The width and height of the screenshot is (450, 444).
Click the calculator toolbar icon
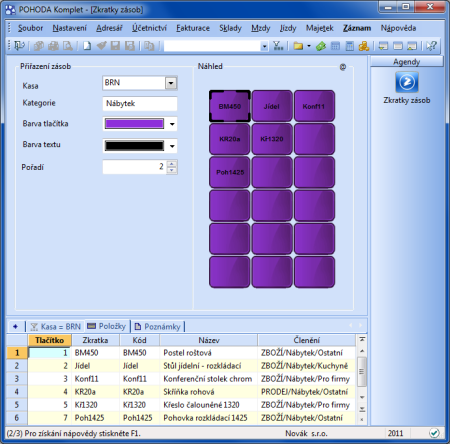pyautogui.click(x=349, y=46)
